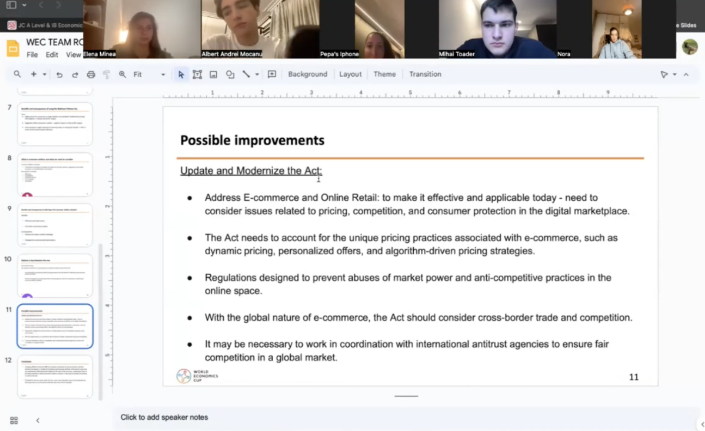Collapse the filmstrip with left chevron
The image size is (705, 431).
click(x=37, y=420)
